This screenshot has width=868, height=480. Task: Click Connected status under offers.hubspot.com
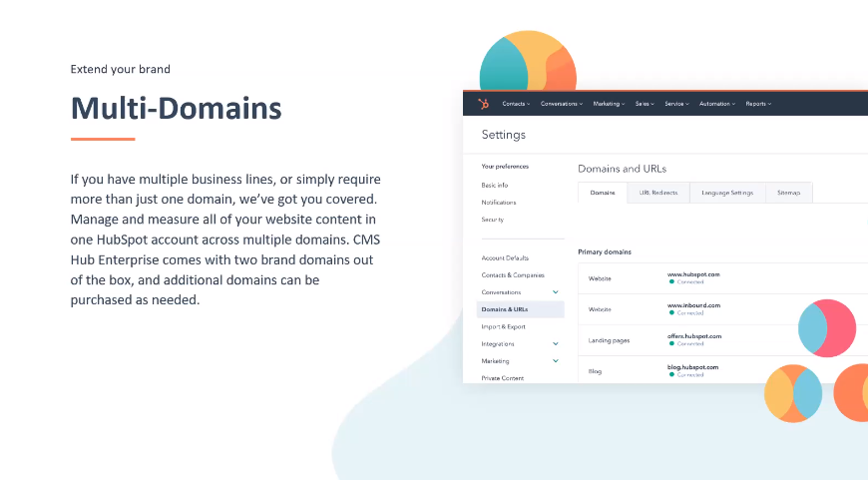click(x=686, y=344)
